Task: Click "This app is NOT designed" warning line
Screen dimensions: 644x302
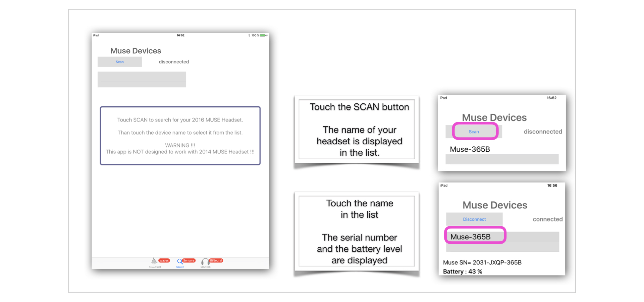Action: 180,152
